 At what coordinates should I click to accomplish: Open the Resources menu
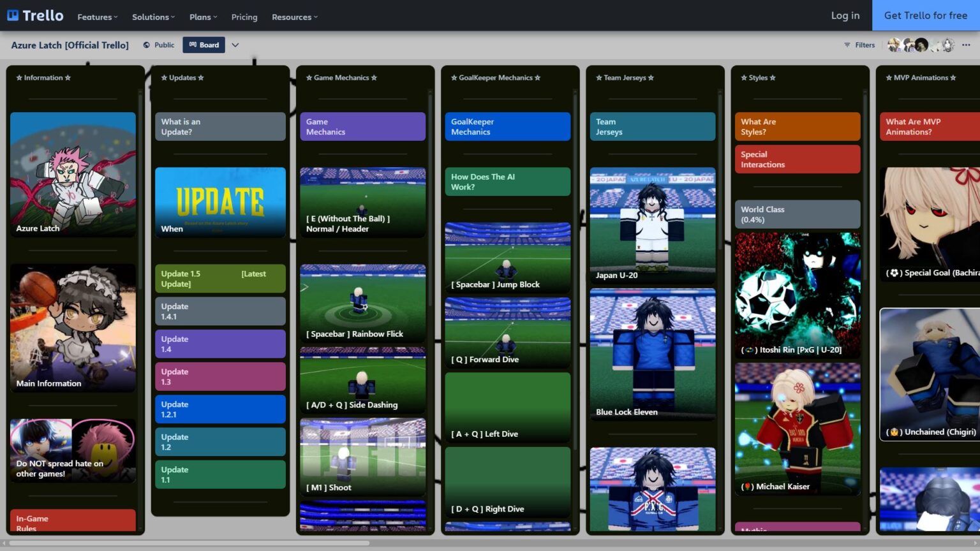point(293,17)
